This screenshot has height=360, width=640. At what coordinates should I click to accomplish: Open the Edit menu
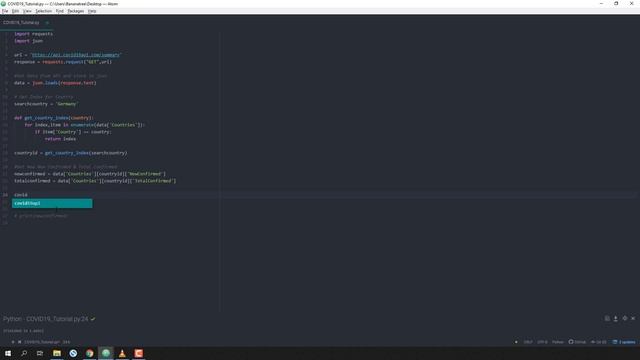[15, 11]
